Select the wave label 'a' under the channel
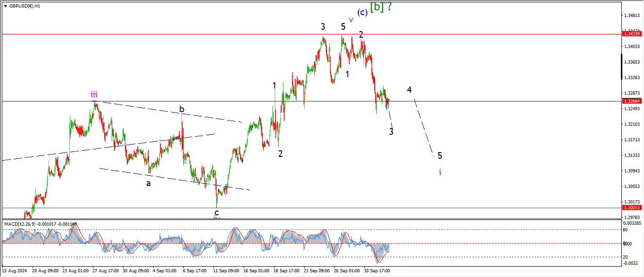The image size is (644, 277). point(148,183)
